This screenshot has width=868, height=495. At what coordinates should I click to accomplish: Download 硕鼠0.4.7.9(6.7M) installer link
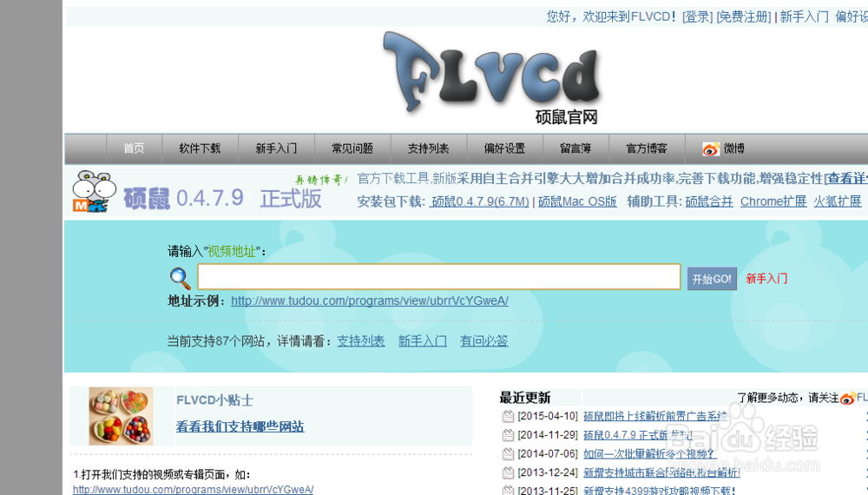coord(480,201)
